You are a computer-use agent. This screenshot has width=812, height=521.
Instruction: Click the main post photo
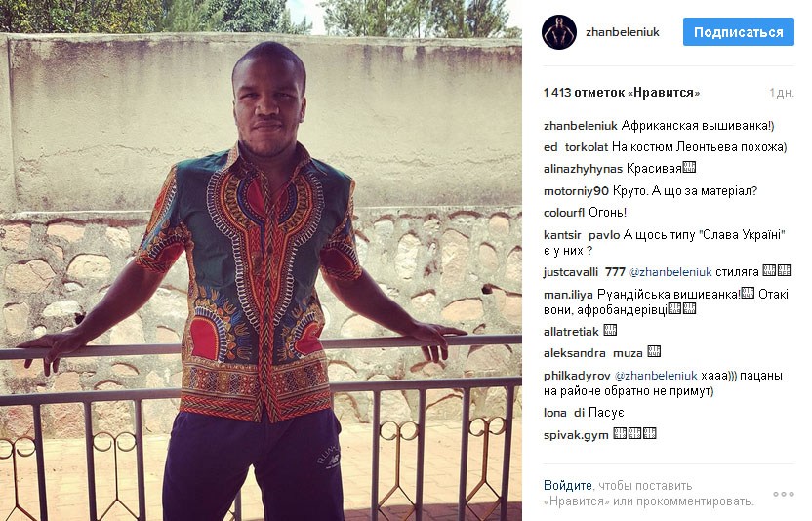pyautogui.click(x=261, y=260)
